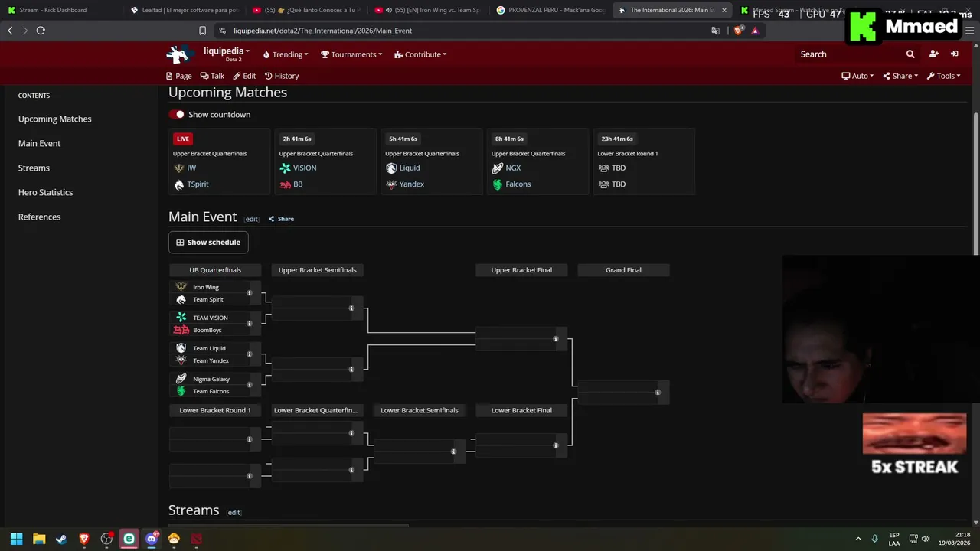Click the Share link next to Main Event

point(281,219)
